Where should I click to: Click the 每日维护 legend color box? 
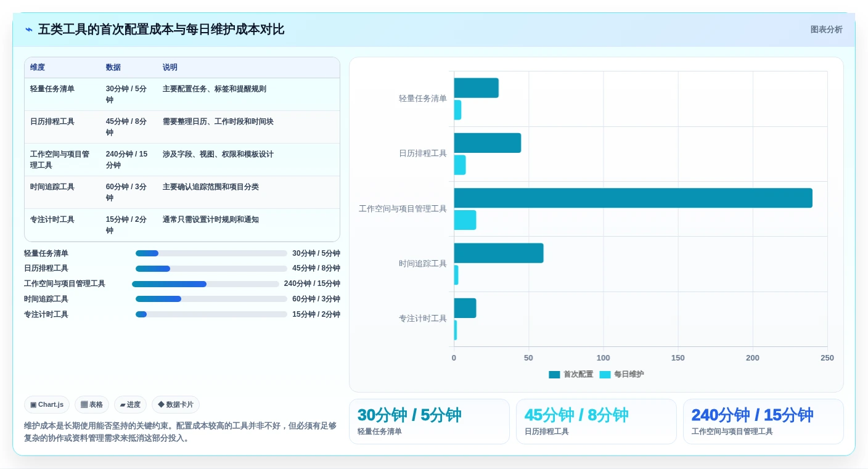coord(605,374)
